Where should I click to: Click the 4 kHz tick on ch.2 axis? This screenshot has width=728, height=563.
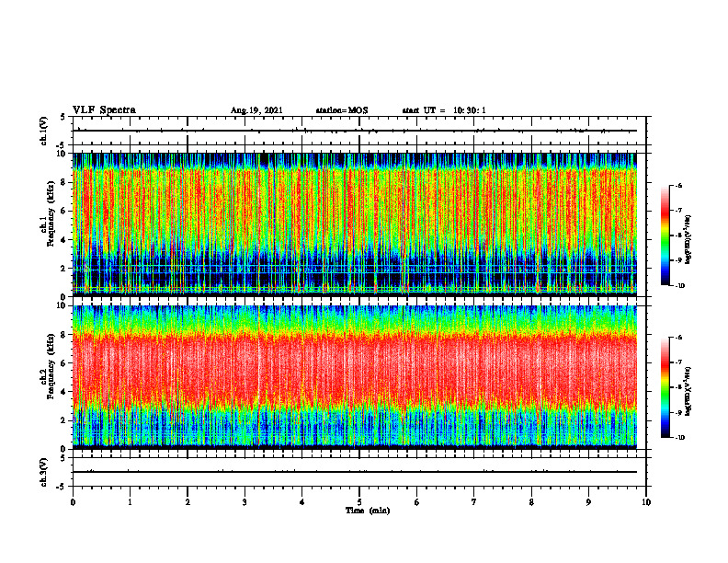pyautogui.click(x=64, y=392)
